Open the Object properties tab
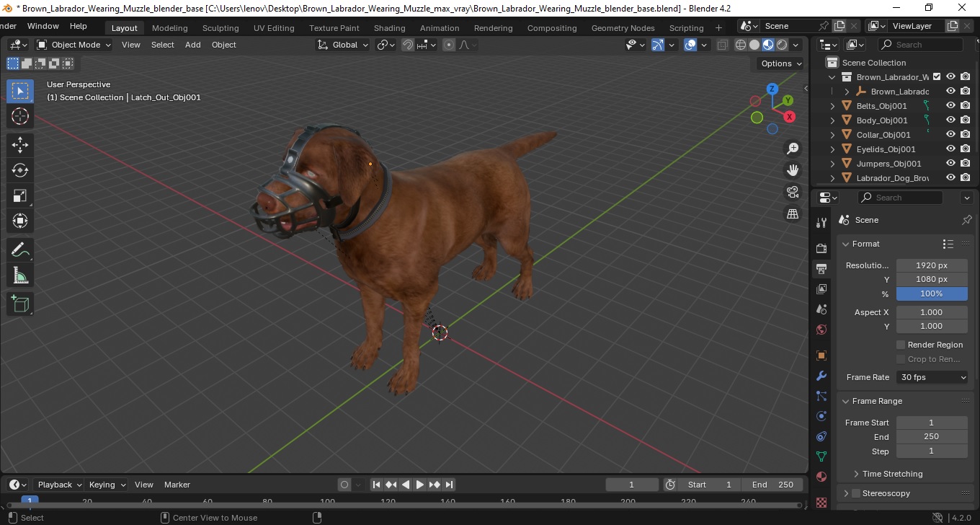 (821, 356)
